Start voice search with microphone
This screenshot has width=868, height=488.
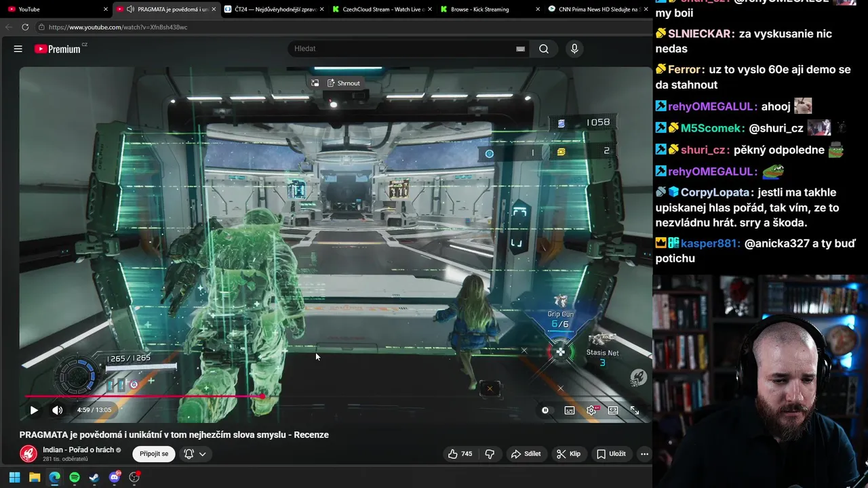(x=574, y=49)
